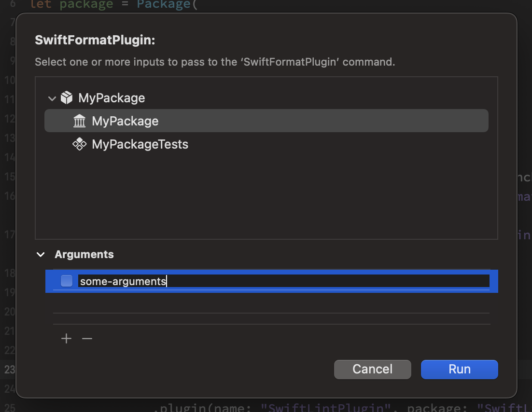Click the MyPackageTests diamond test icon

click(79, 144)
